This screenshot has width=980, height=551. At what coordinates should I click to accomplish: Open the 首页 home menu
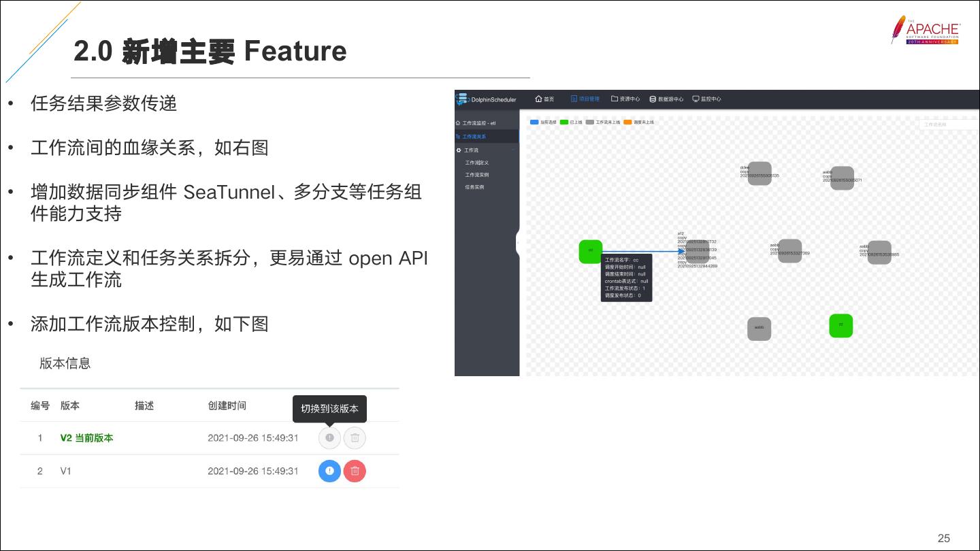pos(545,99)
